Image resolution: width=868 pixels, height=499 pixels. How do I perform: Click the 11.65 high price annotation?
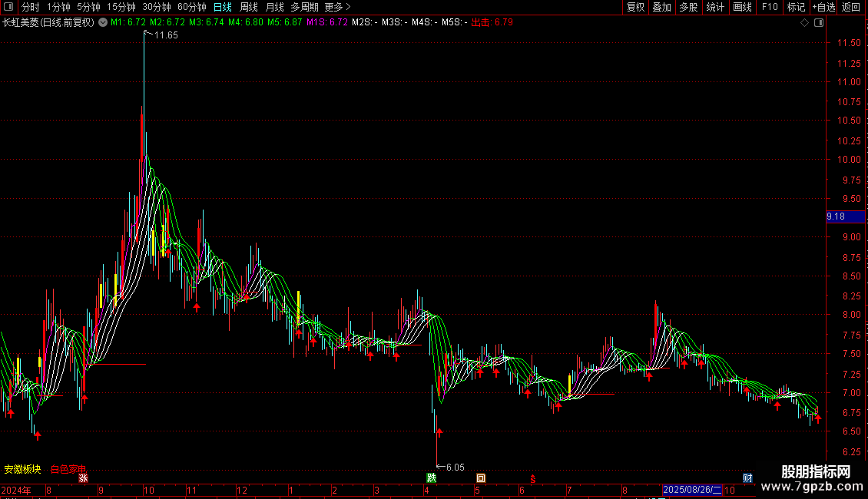pyautogui.click(x=166, y=35)
